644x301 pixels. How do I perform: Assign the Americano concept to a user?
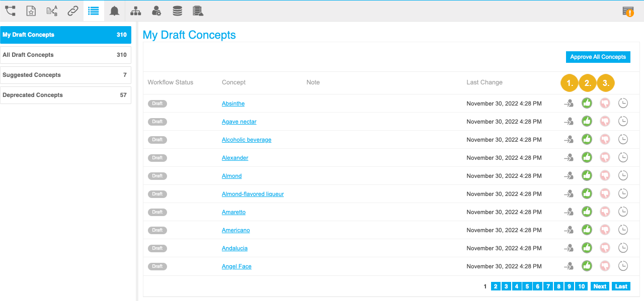coord(569,230)
